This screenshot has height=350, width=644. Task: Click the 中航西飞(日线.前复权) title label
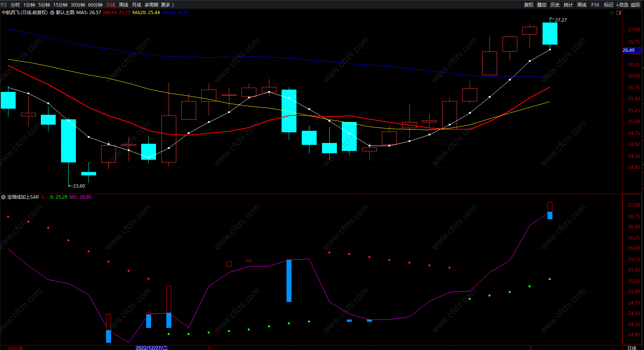(25, 13)
